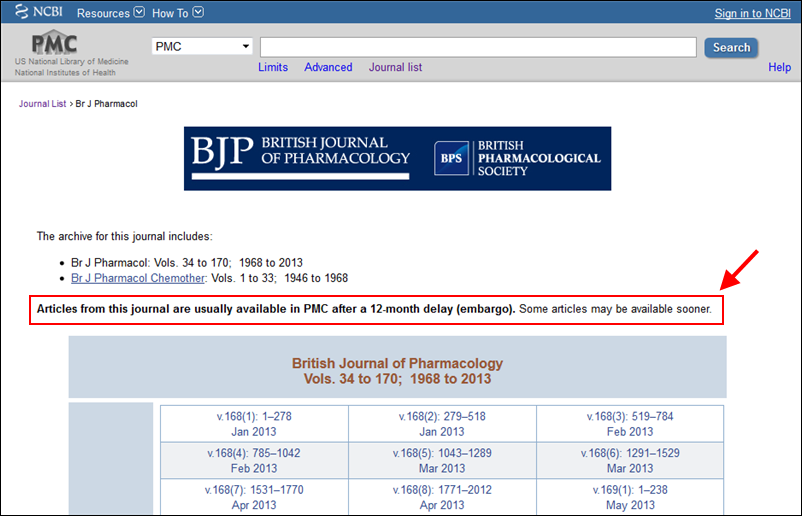
Task: Open issue v.168(1): 1–278 Jan 2013
Action: tap(254, 423)
